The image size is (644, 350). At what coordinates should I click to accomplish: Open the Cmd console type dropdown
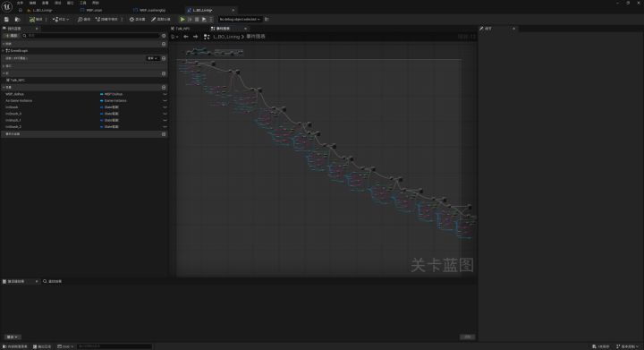[x=65, y=346]
